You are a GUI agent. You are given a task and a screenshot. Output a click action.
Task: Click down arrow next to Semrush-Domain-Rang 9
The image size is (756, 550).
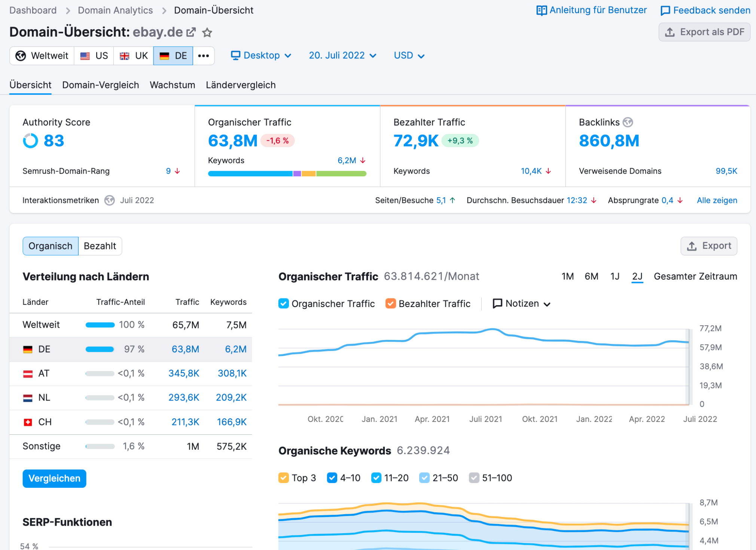pyautogui.click(x=177, y=171)
